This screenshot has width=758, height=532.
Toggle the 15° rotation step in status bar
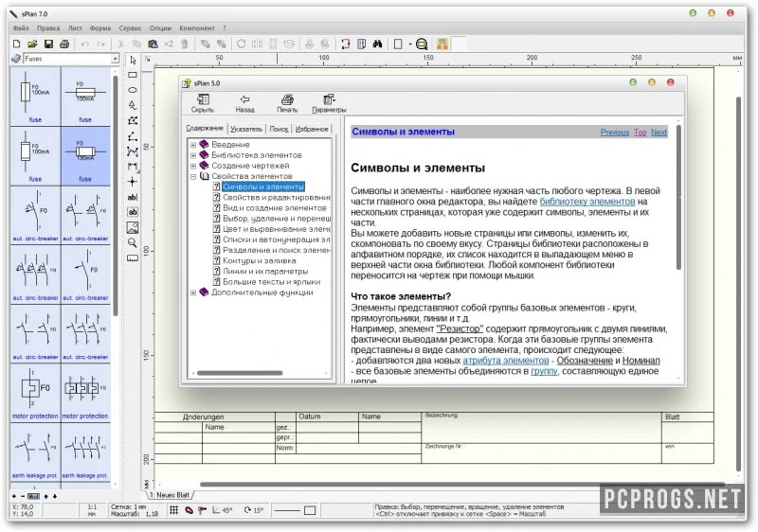click(254, 510)
